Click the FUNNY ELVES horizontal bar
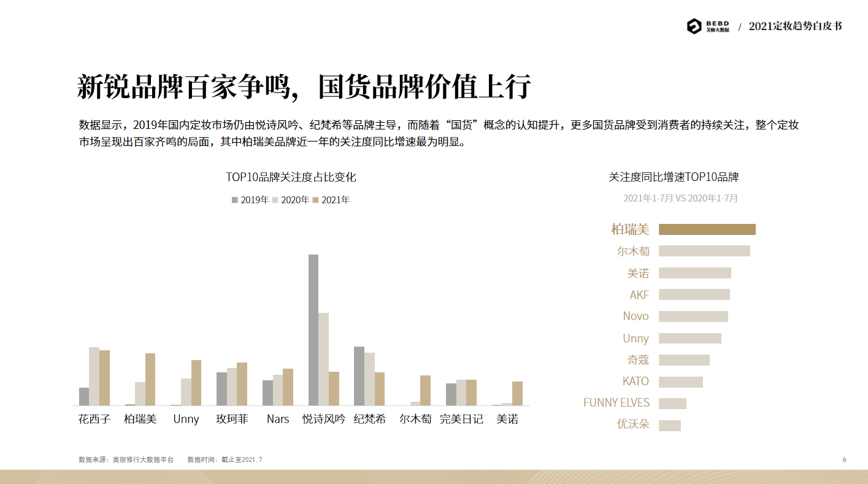The width and height of the screenshot is (868, 484). coord(672,404)
